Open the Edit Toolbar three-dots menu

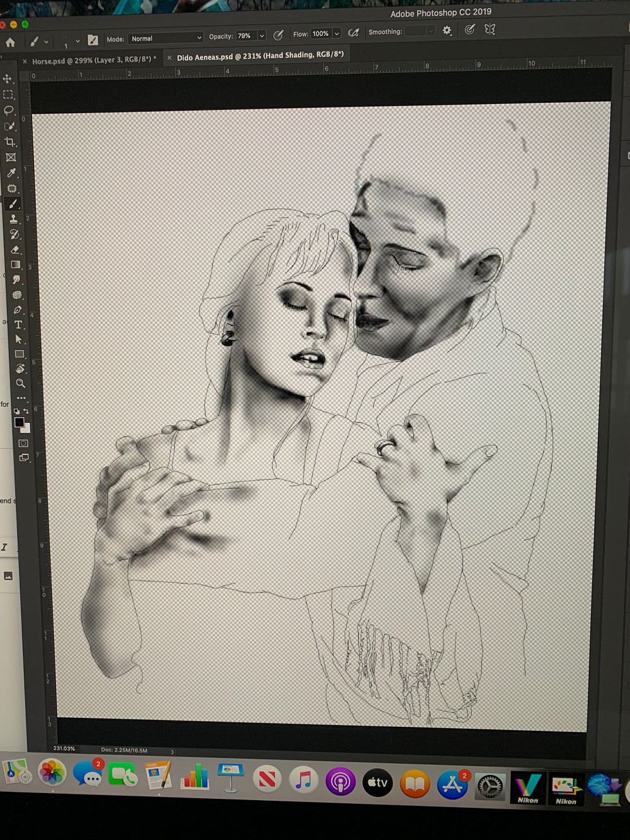coord(21,398)
